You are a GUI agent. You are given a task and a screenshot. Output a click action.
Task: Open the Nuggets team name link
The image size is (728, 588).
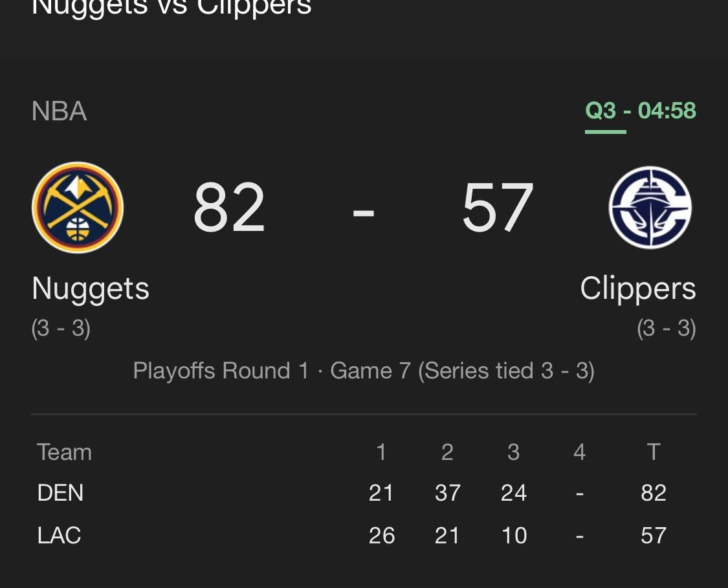91,289
